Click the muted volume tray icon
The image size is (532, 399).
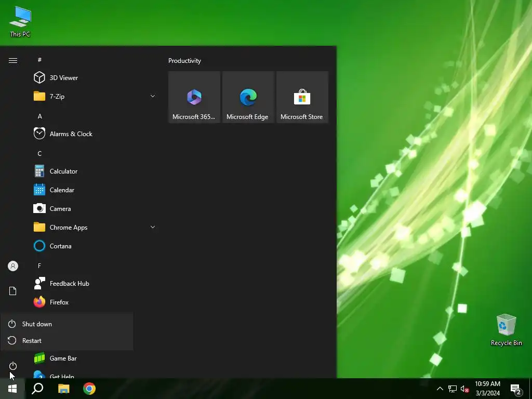(464, 389)
